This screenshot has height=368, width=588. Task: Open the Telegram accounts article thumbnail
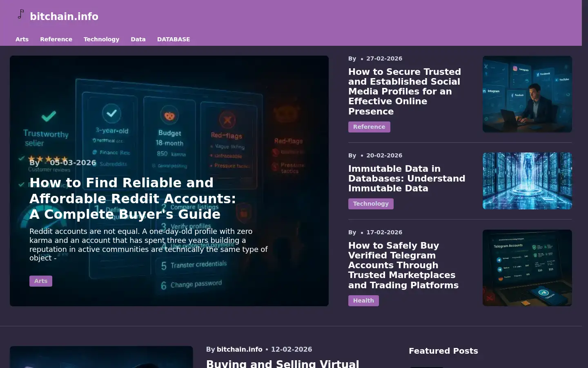tap(527, 268)
